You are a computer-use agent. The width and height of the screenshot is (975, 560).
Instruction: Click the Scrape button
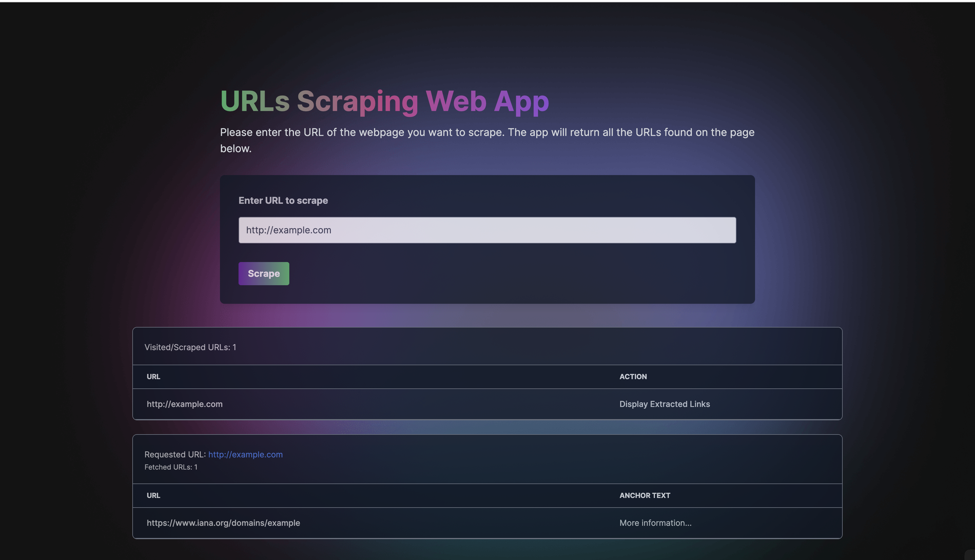coord(264,273)
